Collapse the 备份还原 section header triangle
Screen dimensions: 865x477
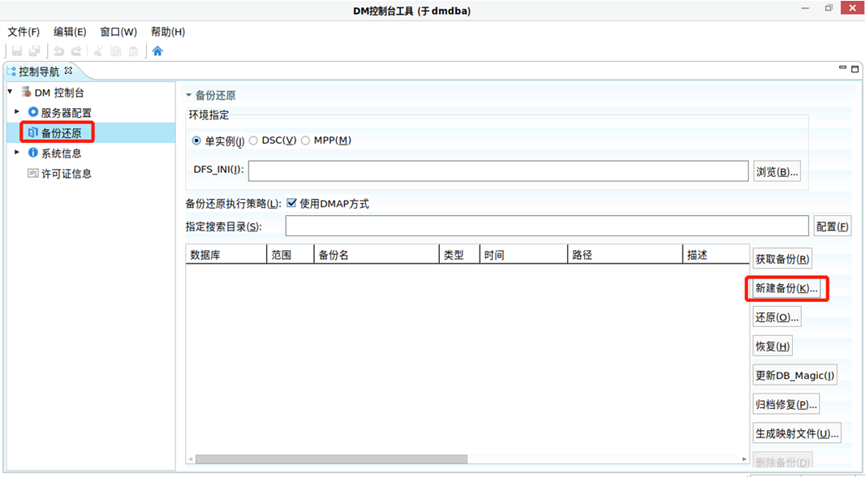[x=189, y=95]
